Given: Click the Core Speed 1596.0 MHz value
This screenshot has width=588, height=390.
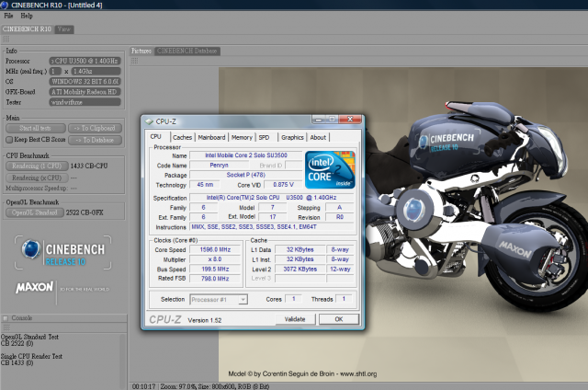Looking at the screenshot, I should [x=215, y=249].
